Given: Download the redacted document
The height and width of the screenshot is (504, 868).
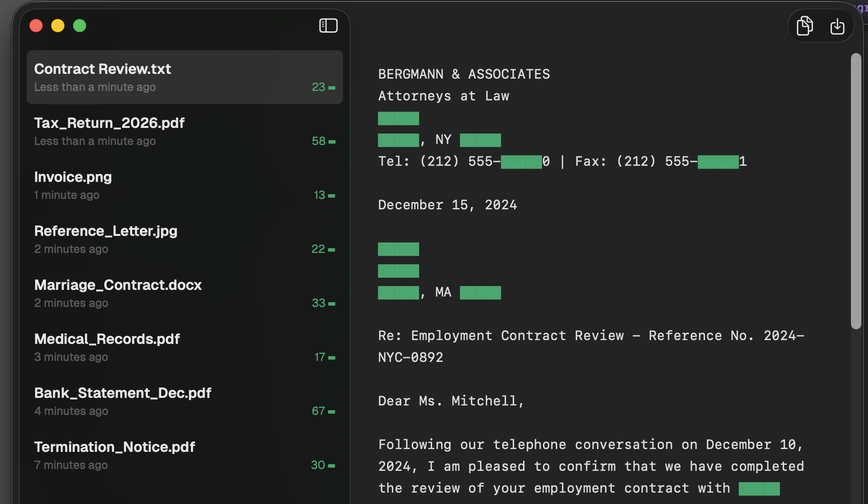Looking at the screenshot, I should (x=837, y=27).
